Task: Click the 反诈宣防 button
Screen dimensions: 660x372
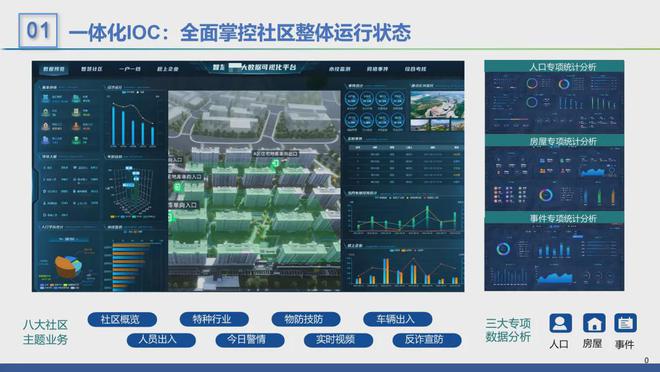Action: pos(427,340)
